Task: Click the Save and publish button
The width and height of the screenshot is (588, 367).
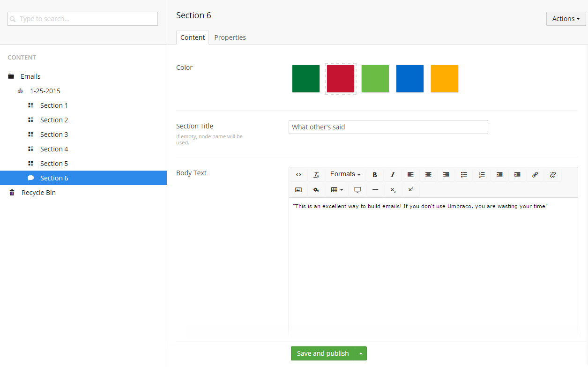Action: tap(323, 353)
